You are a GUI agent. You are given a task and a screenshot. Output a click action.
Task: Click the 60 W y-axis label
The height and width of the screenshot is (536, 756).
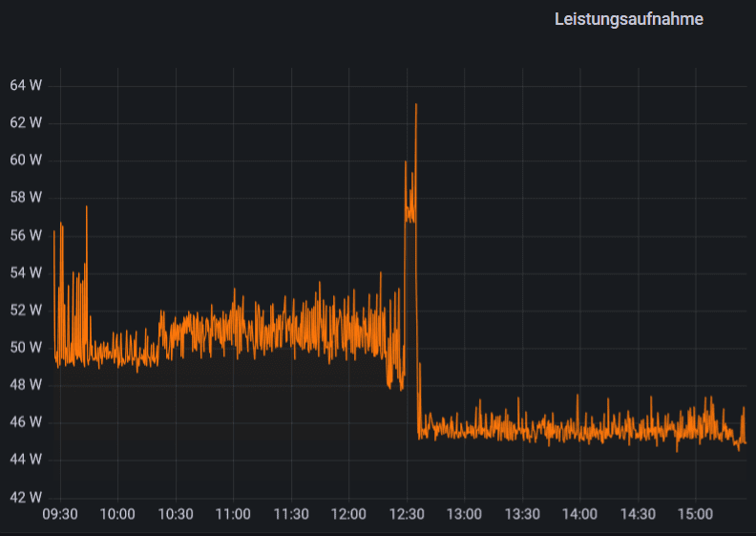coord(26,160)
